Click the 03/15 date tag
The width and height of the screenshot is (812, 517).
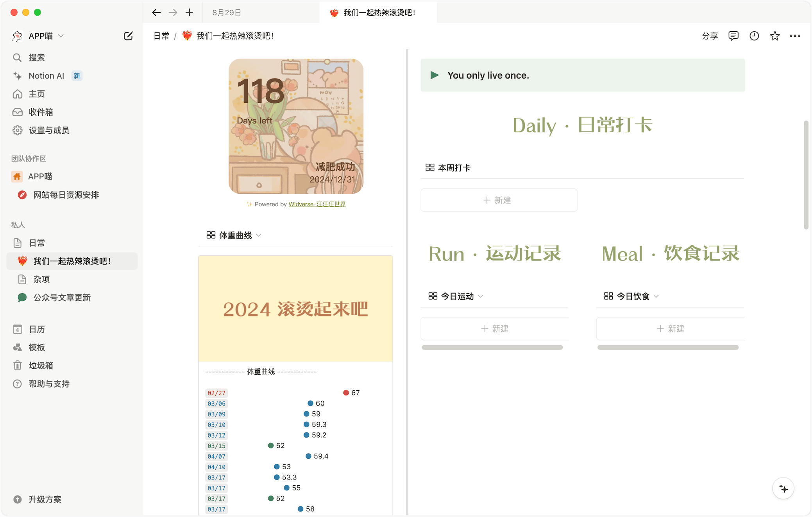pos(216,446)
